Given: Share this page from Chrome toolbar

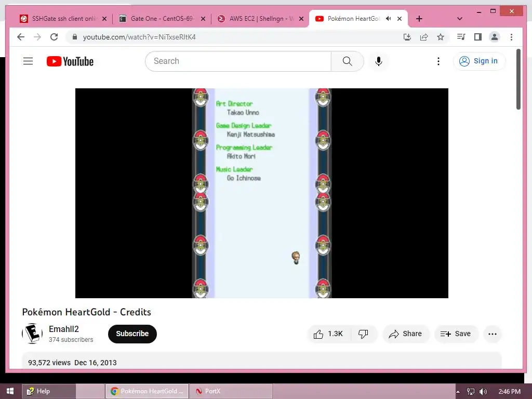Looking at the screenshot, I should (x=424, y=37).
